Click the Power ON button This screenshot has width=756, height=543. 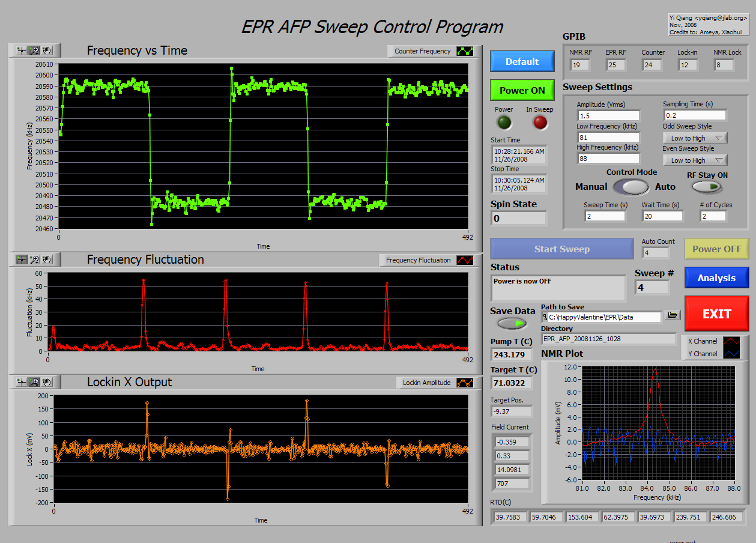522,90
